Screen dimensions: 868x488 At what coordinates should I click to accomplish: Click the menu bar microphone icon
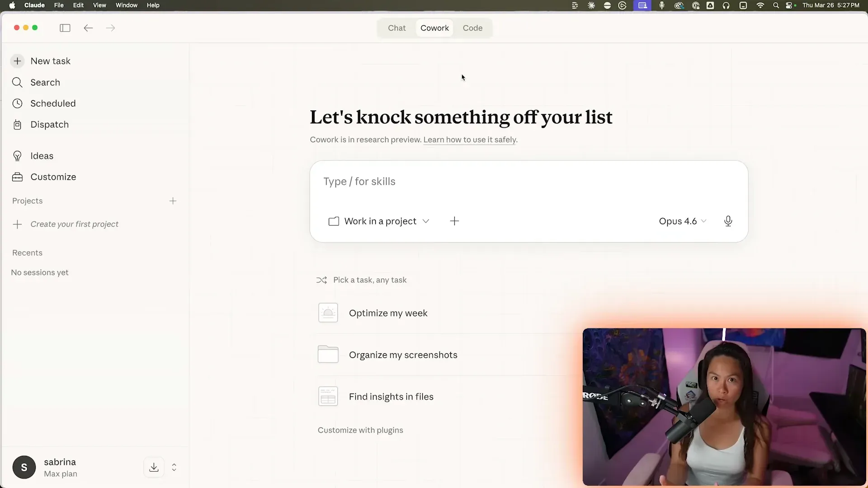point(661,5)
